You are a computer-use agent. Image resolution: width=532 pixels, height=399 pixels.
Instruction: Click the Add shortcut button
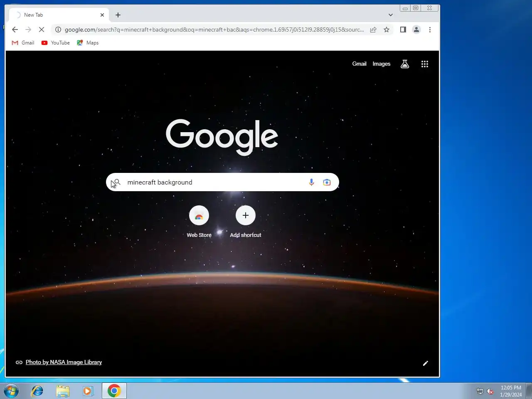[x=246, y=222]
